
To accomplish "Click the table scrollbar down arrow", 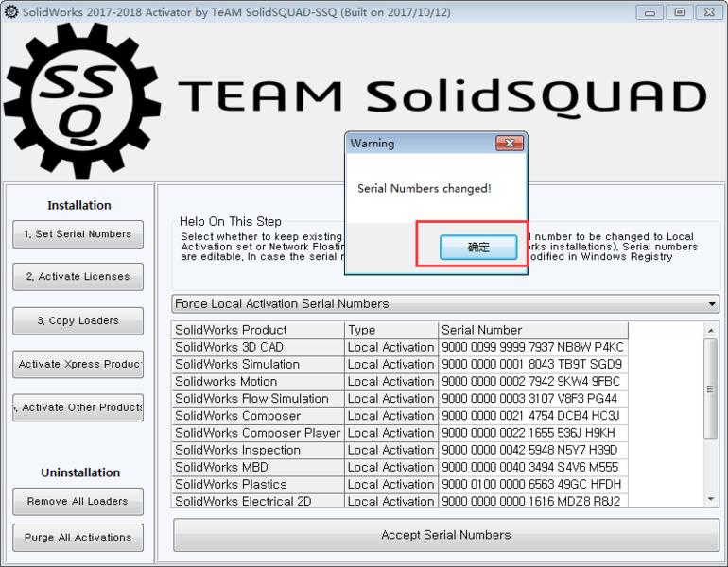I will click(x=710, y=499).
